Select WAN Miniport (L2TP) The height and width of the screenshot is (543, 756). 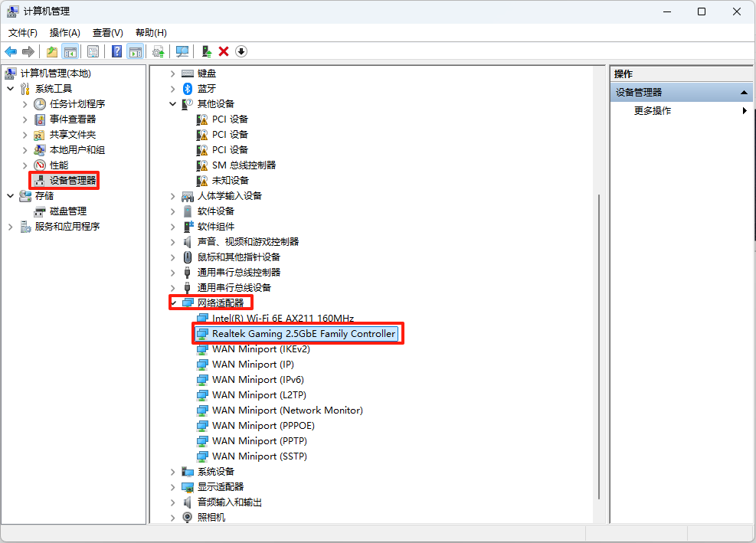click(259, 395)
